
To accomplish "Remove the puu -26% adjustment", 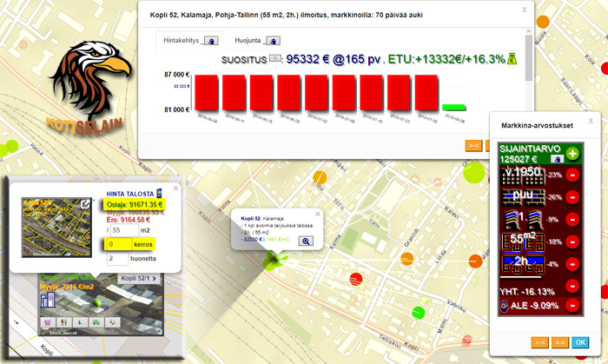I will (x=572, y=197).
